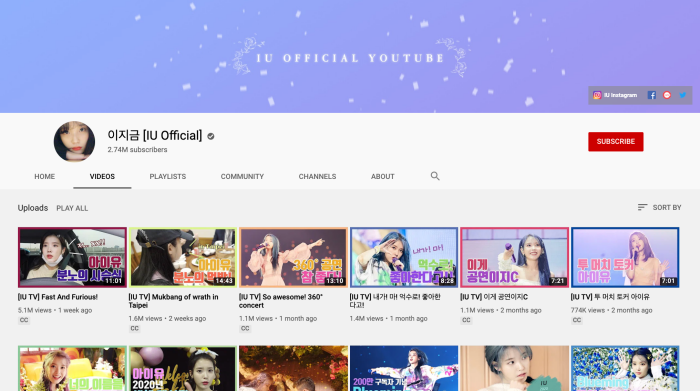Play the 7:01 투 머치 토커 thumbnail
700x391 pixels.
625,257
